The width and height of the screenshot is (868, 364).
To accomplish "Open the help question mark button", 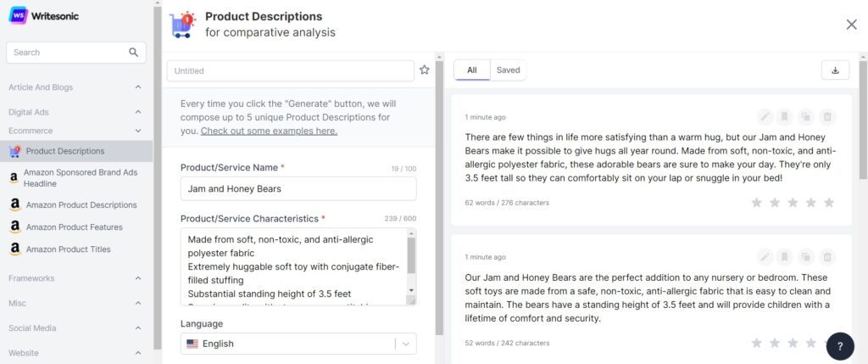I will 840,346.
